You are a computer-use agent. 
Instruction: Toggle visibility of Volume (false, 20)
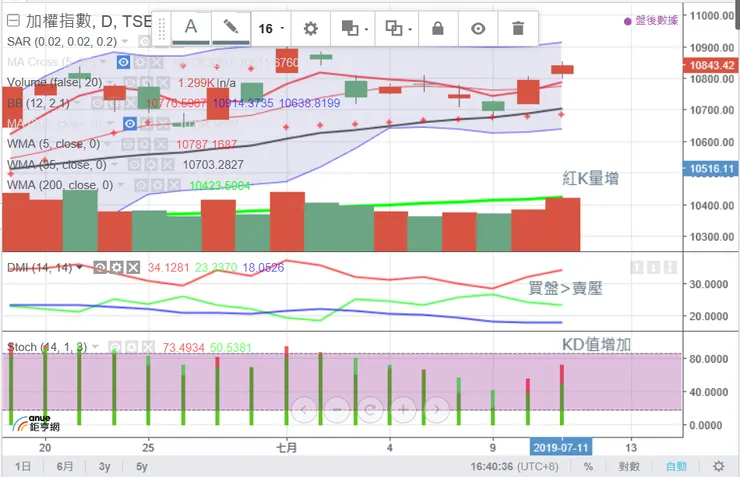pos(130,83)
